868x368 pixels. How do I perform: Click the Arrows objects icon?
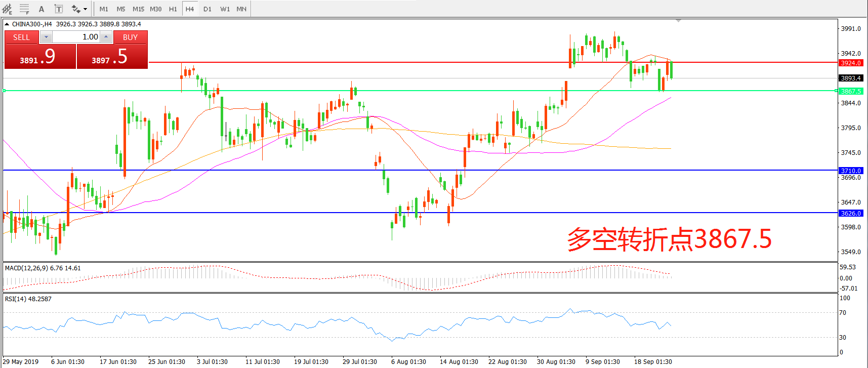[76, 9]
